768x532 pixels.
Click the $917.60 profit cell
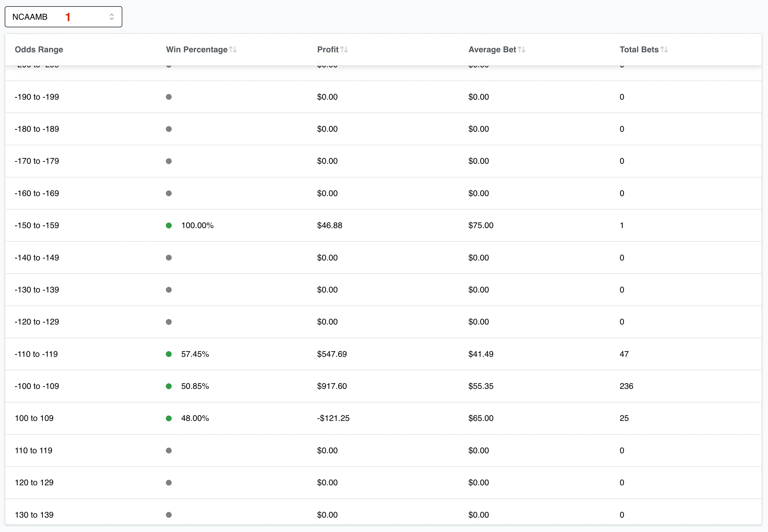coord(332,386)
